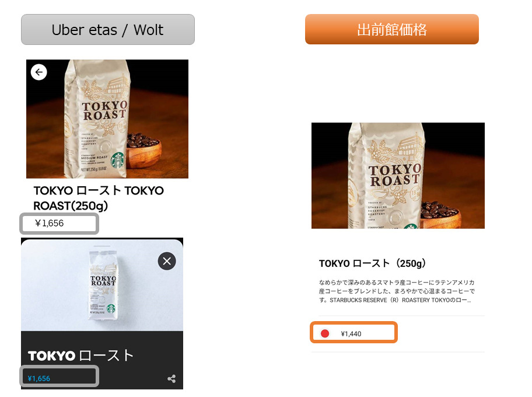This screenshot has width=532, height=397.
Task: Click the TOKYO ROAST label on right bag
Action: (395, 176)
